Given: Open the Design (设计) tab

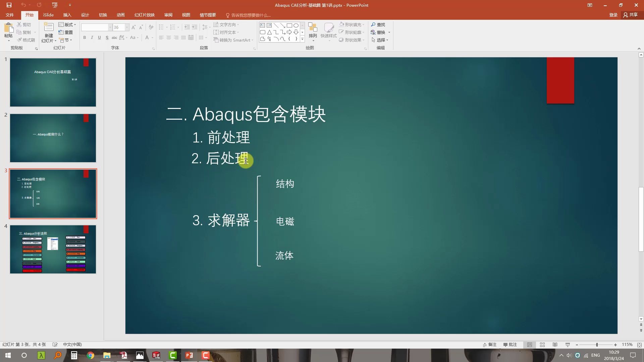Looking at the screenshot, I should coord(85,15).
